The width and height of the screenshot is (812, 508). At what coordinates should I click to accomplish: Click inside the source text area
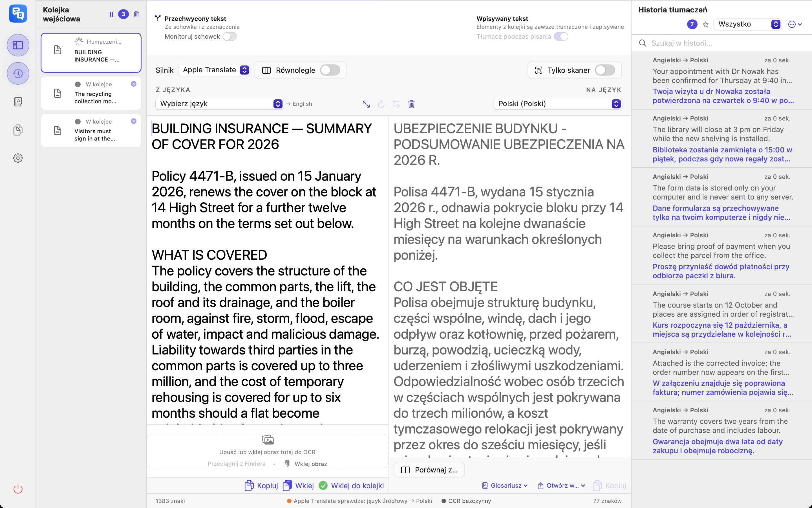pyautogui.click(x=267, y=270)
